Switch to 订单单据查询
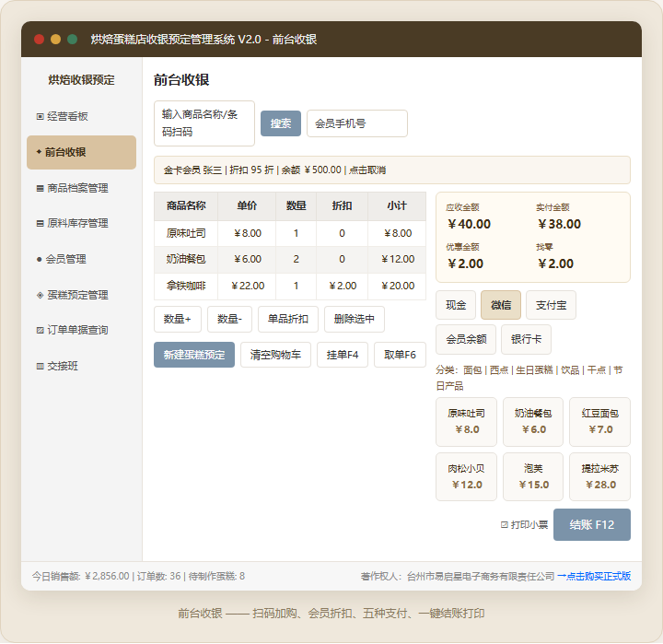 (81, 330)
